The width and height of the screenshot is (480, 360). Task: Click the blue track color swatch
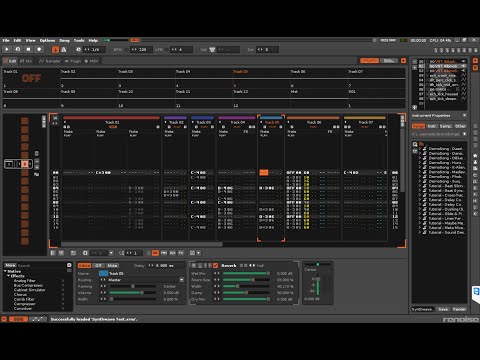point(103,273)
